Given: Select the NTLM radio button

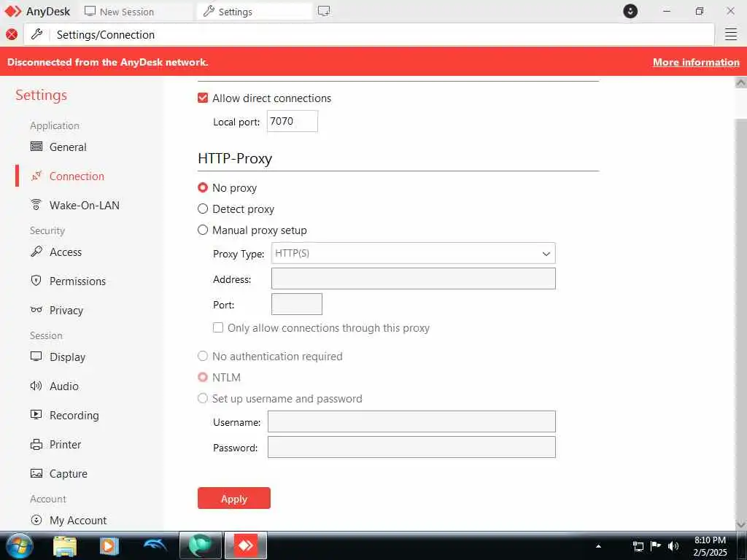Looking at the screenshot, I should coord(203,377).
